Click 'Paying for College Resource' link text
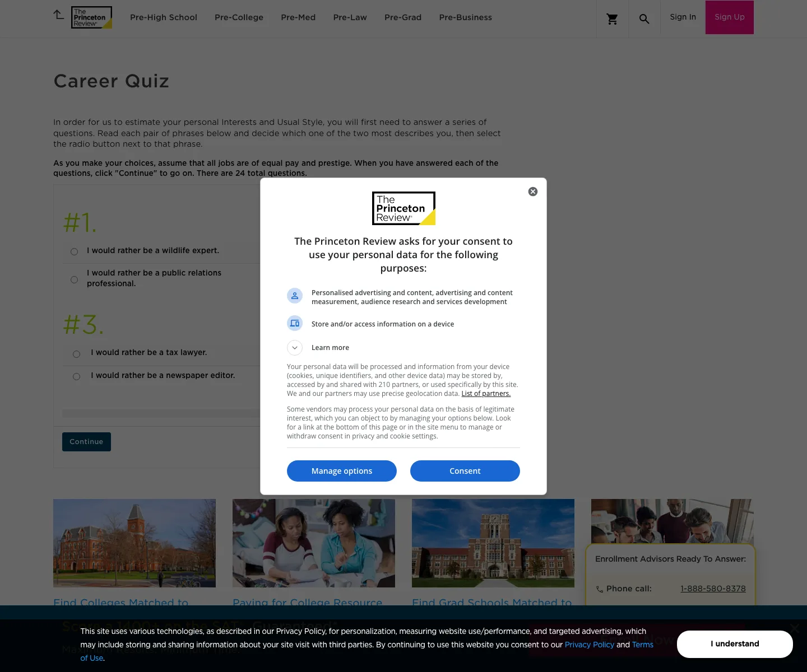This screenshot has width=807, height=672. tap(308, 601)
